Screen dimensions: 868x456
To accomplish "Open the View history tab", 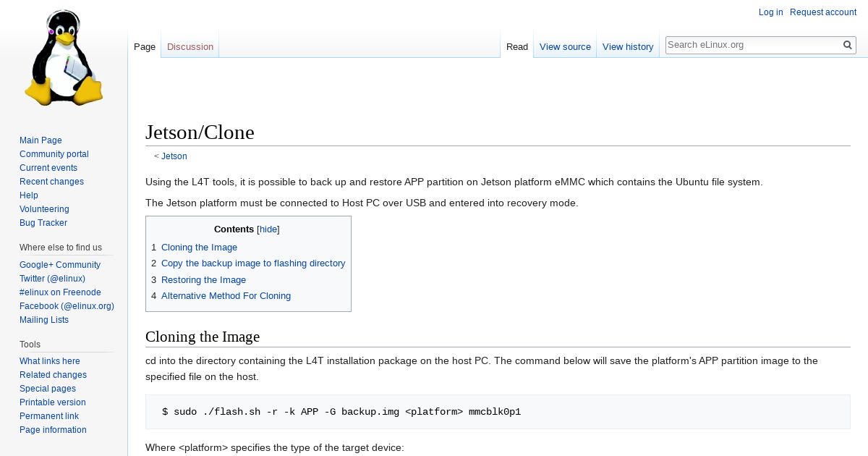I will point(628,46).
